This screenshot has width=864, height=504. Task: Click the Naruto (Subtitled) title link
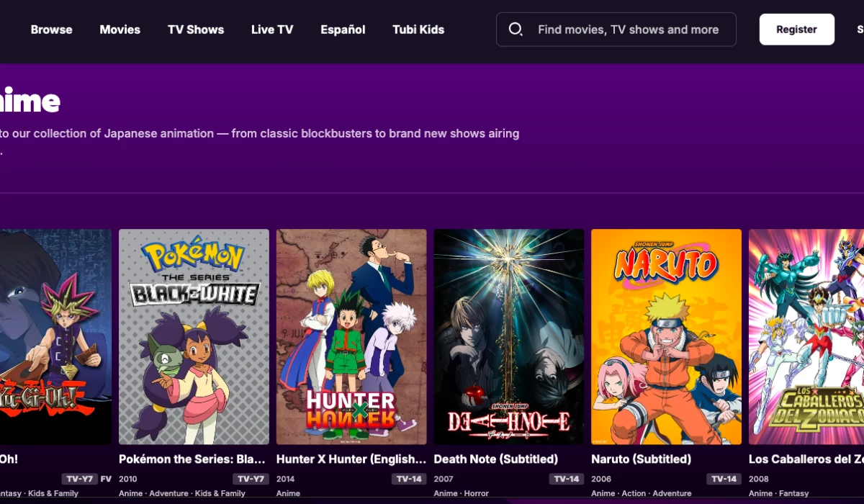point(641,459)
